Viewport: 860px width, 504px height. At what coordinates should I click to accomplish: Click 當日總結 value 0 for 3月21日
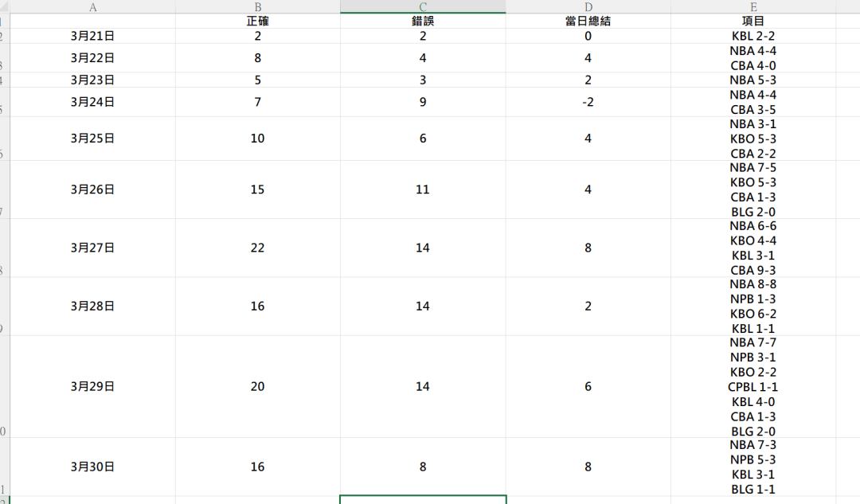click(x=588, y=36)
